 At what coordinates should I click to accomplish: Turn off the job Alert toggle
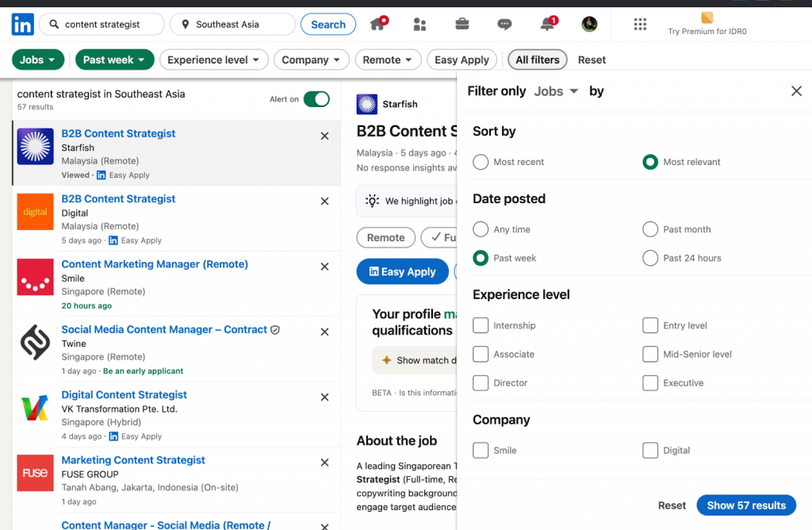click(316, 99)
